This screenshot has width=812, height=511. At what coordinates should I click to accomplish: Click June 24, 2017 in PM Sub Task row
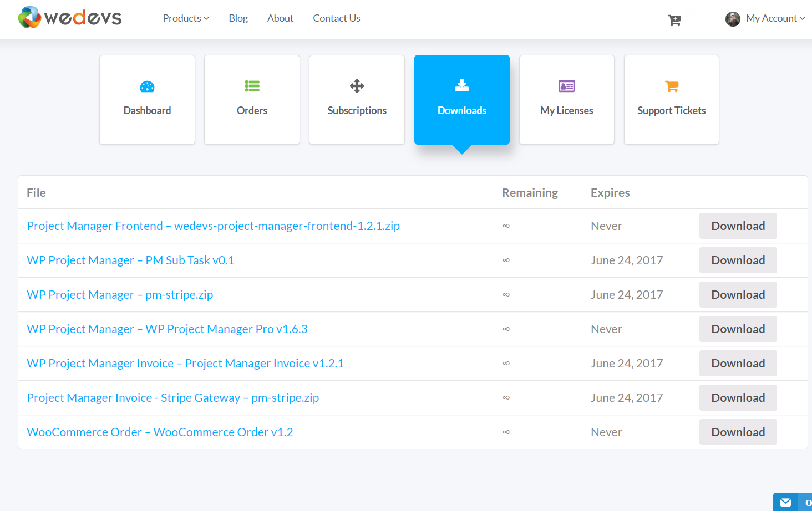click(627, 260)
